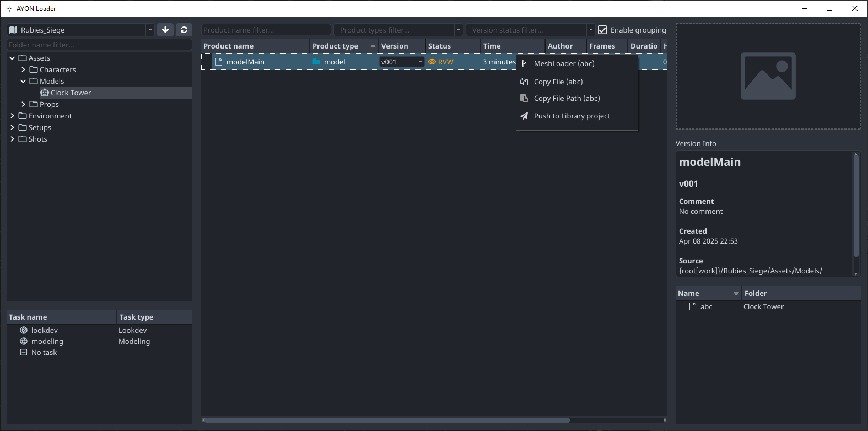This screenshot has width=868, height=431.
Task: Click the Version column header
Action: [402, 46]
